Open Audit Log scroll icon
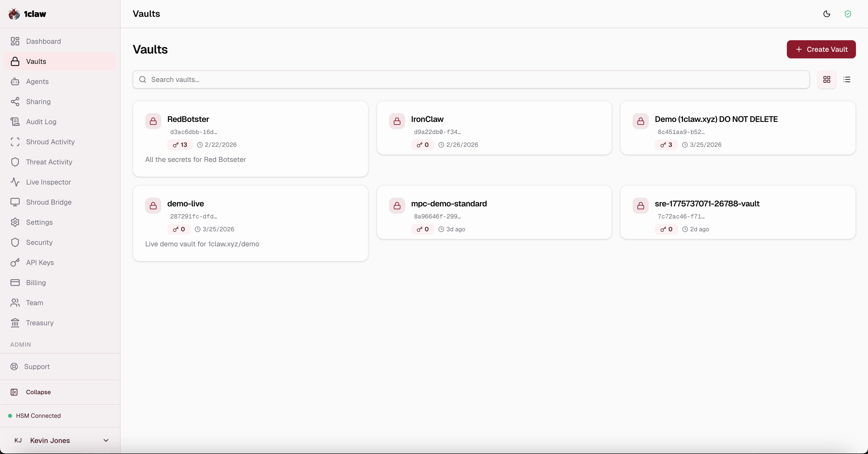 (x=15, y=122)
